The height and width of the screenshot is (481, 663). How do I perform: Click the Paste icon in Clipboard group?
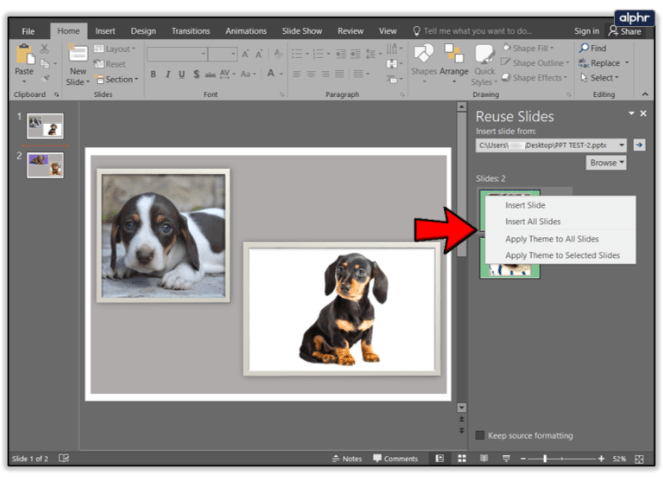pos(23,58)
